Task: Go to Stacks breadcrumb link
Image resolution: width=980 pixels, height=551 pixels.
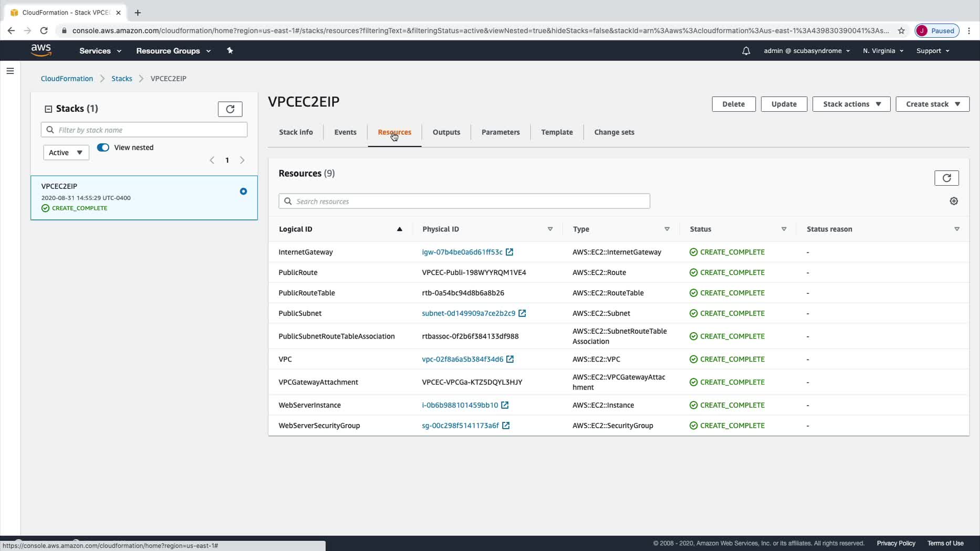Action: (x=122, y=79)
